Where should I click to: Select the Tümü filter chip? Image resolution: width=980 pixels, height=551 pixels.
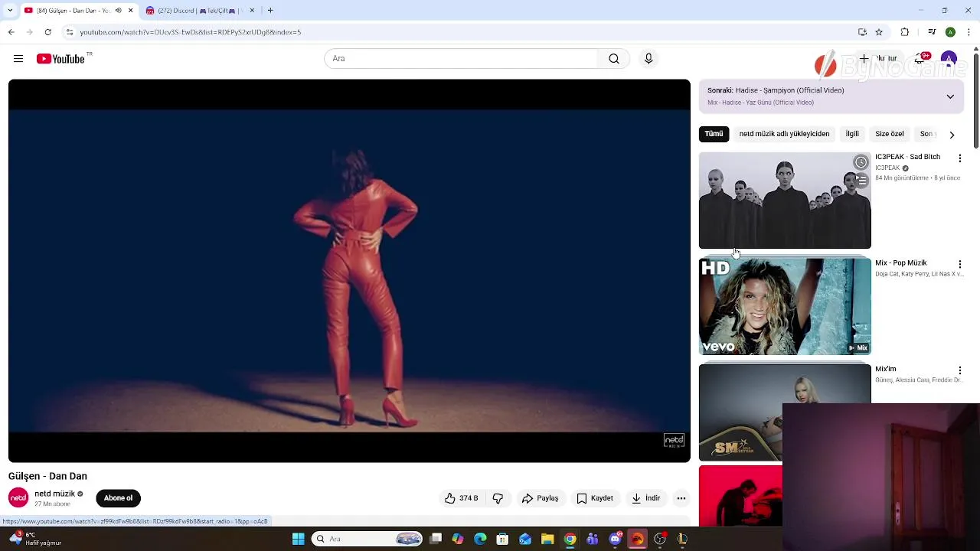coord(714,134)
